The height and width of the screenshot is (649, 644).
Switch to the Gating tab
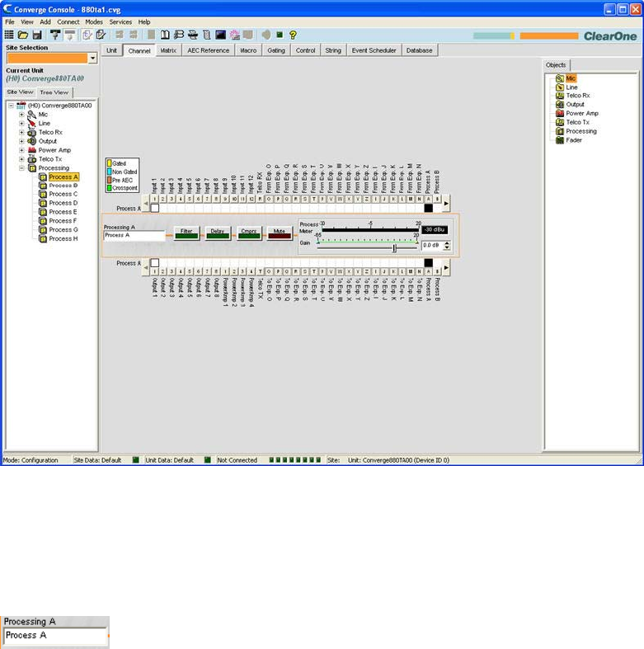click(x=276, y=50)
